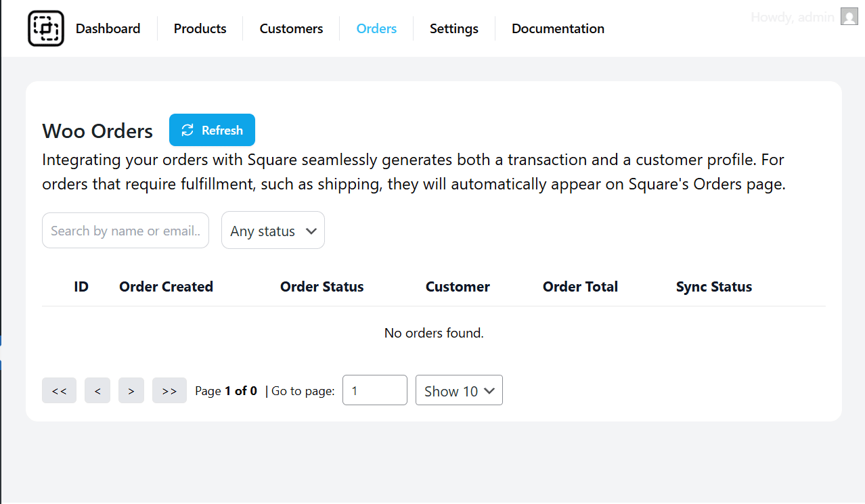Click the Woo Orders heading

pos(97,131)
